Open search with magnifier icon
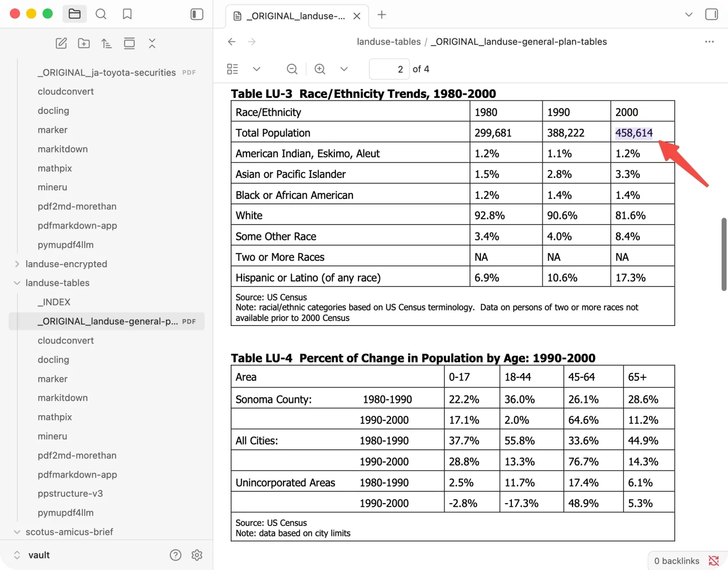The height and width of the screenshot is (570, 728). (101, 14)
